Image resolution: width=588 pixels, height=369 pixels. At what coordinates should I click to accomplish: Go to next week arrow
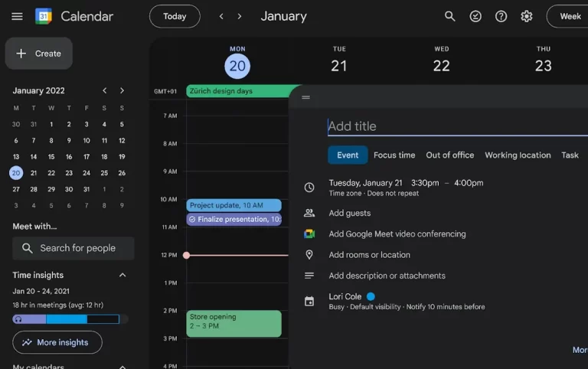[240, 16]
